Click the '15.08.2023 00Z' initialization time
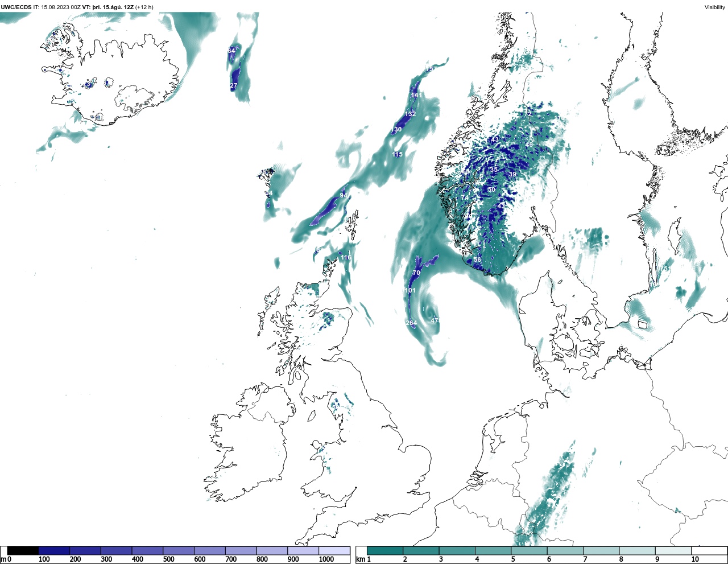The height and width of the screenshot is (564, 728). click(61, 7)
